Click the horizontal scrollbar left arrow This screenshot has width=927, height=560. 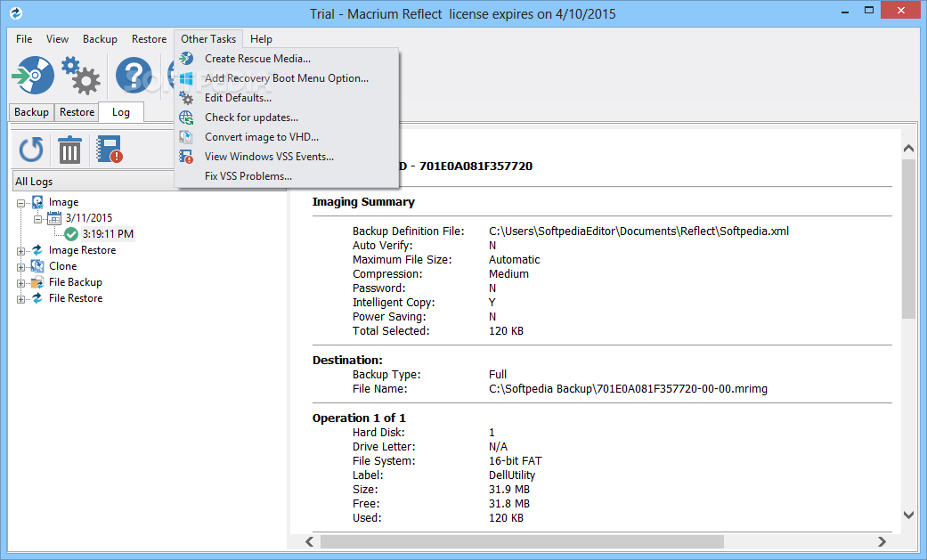point(310,541)
